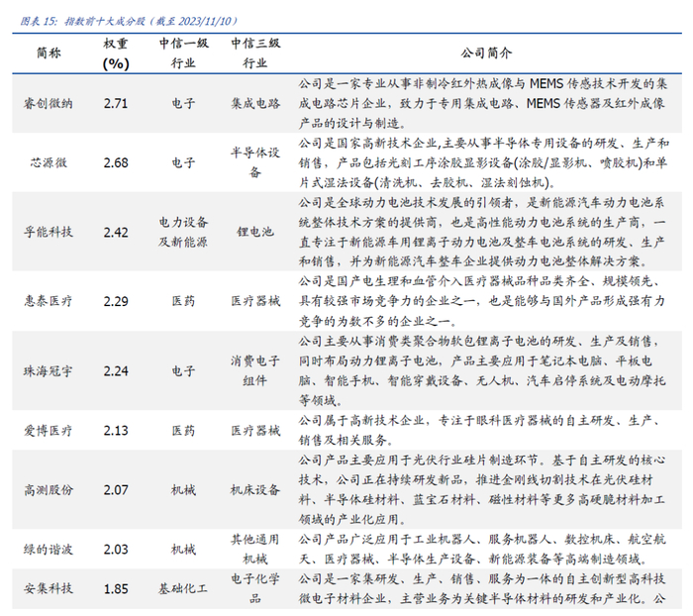This screenshot has height=616, width=693.
Task: Click the company name 惠泰医疗
Action: 49,301
